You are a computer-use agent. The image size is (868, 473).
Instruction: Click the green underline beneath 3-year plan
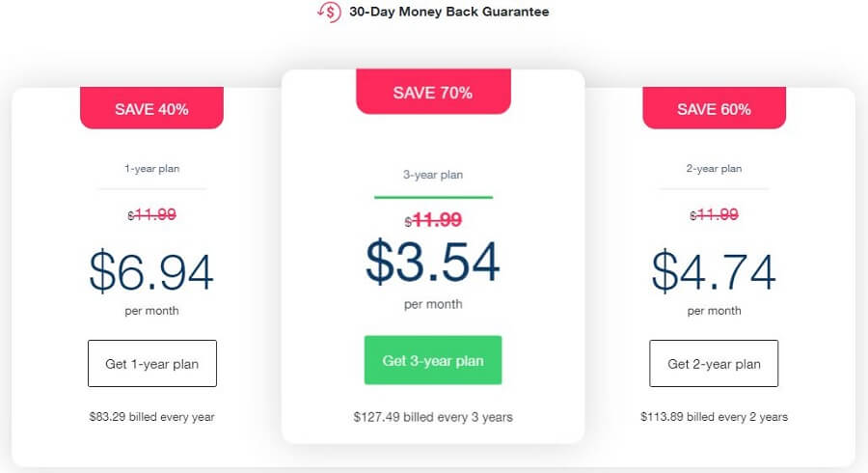pyautogui.click(x=433, y=197)
